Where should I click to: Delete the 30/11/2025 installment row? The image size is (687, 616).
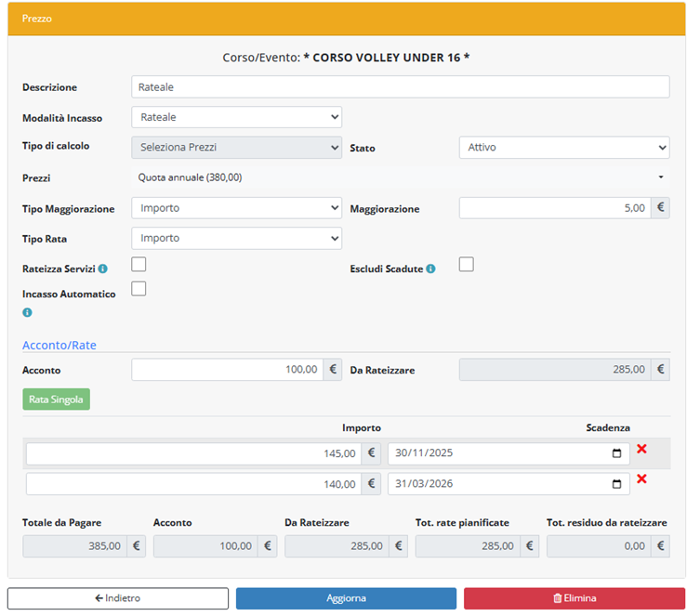point(641,450)
